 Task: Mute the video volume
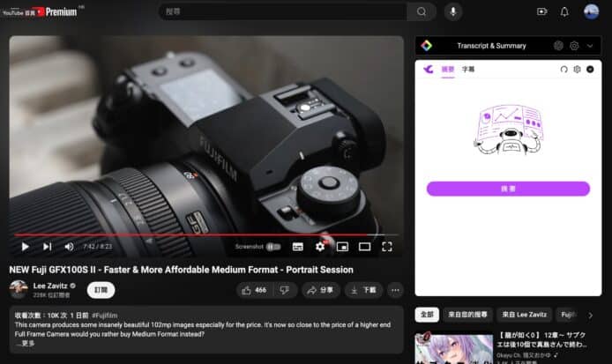click(68, 247)
